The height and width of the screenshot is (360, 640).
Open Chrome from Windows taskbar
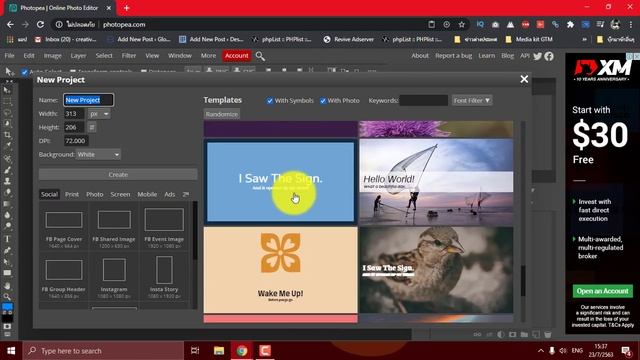coord(242,351)
